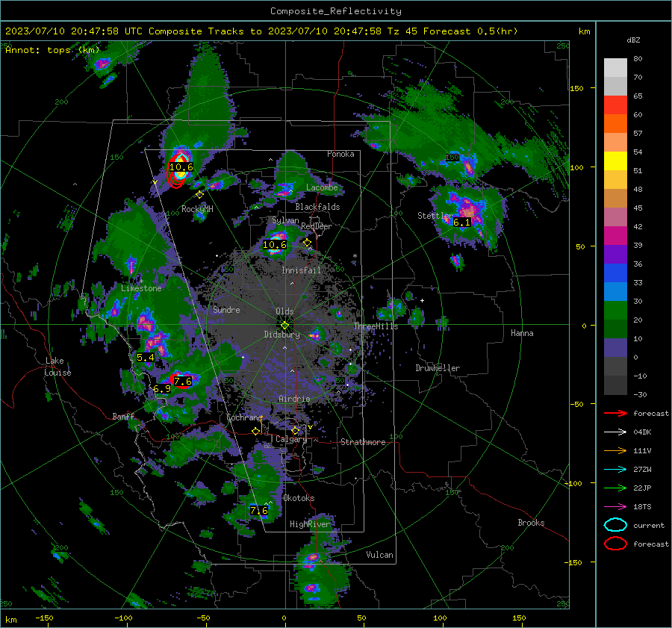The width and height of the screenshot is (672, 628).
Task: Click the red forecast ellipse legend icon
Action: point(615,544)
